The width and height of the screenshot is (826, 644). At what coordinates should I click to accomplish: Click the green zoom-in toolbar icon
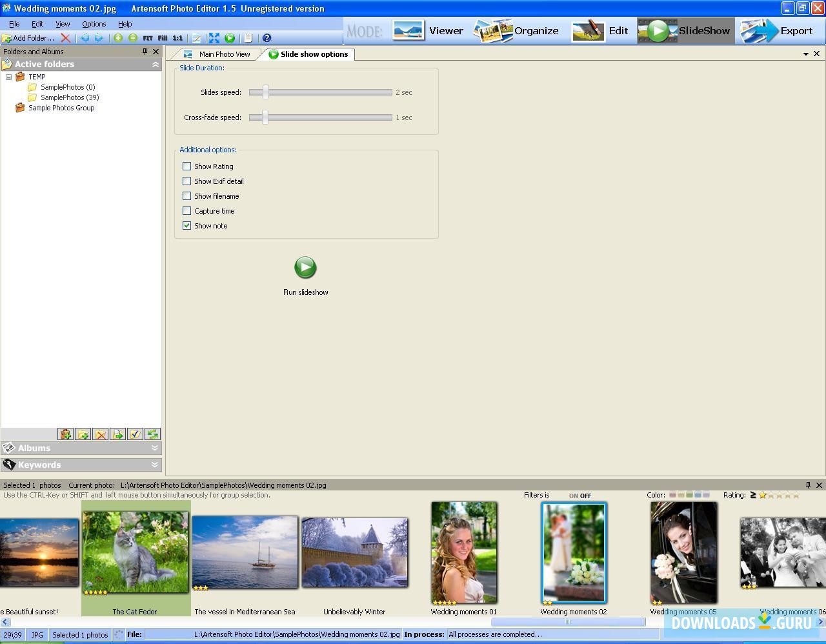click(117, 37)
